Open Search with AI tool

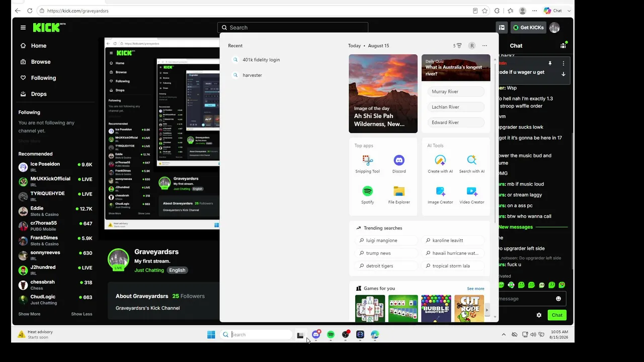coord(472,164)
